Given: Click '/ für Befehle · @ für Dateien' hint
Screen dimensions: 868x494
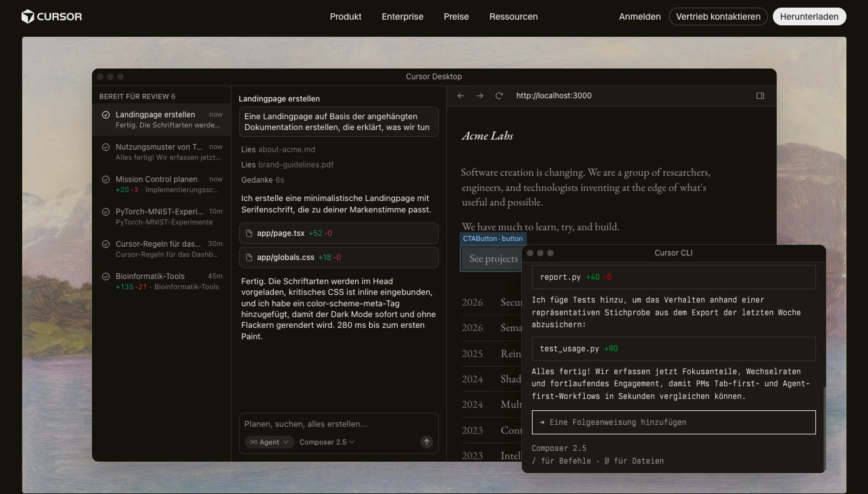Looking at the screenshot, I should (x=597, y=461).
